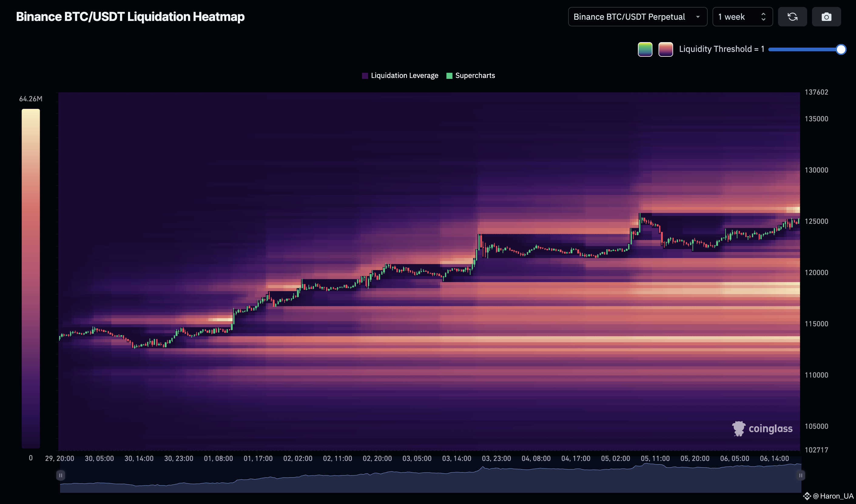Image resolution: width=856 pixels, height=504 pixels.
Task: Click the 30, 05:00 time axis label
Action: [x=99, y=459]
